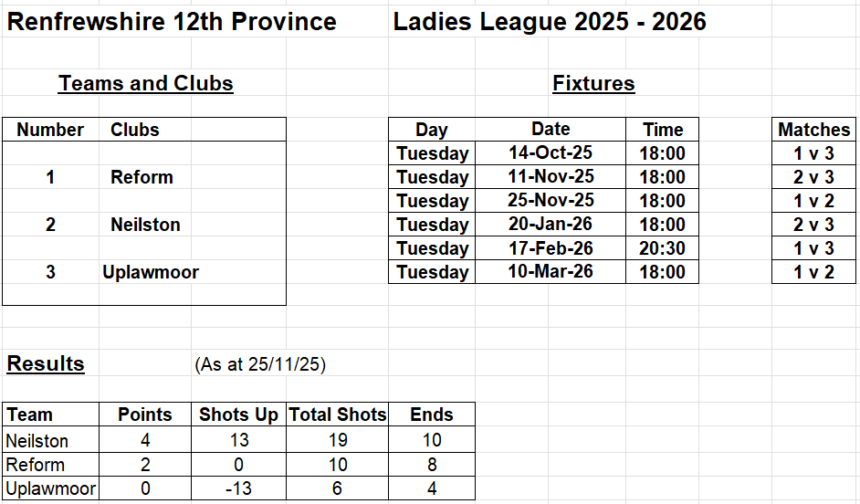
Task: Select the 17-Feb-26 date cell
Action: 551,248
